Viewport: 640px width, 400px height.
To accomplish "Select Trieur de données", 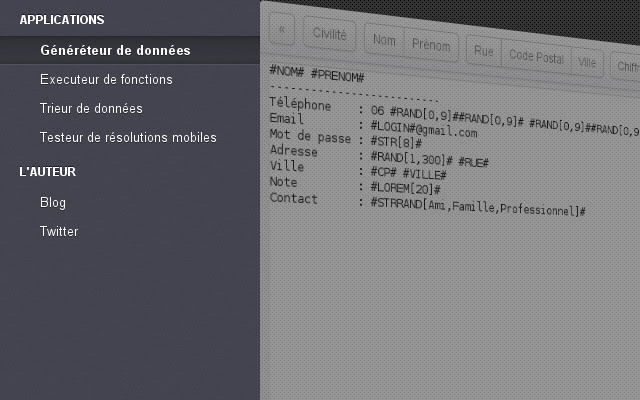I will tap(91, 108).
